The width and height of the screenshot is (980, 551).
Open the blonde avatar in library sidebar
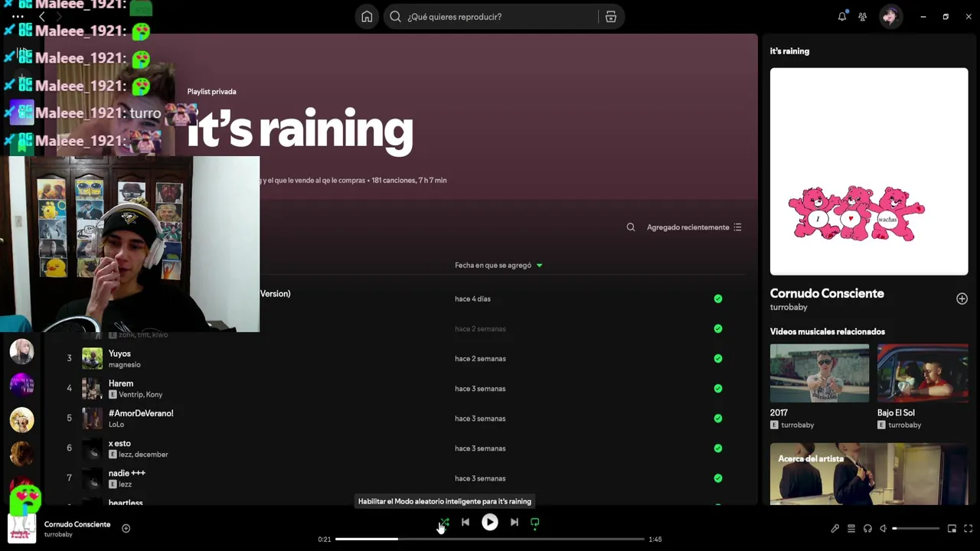21,351
